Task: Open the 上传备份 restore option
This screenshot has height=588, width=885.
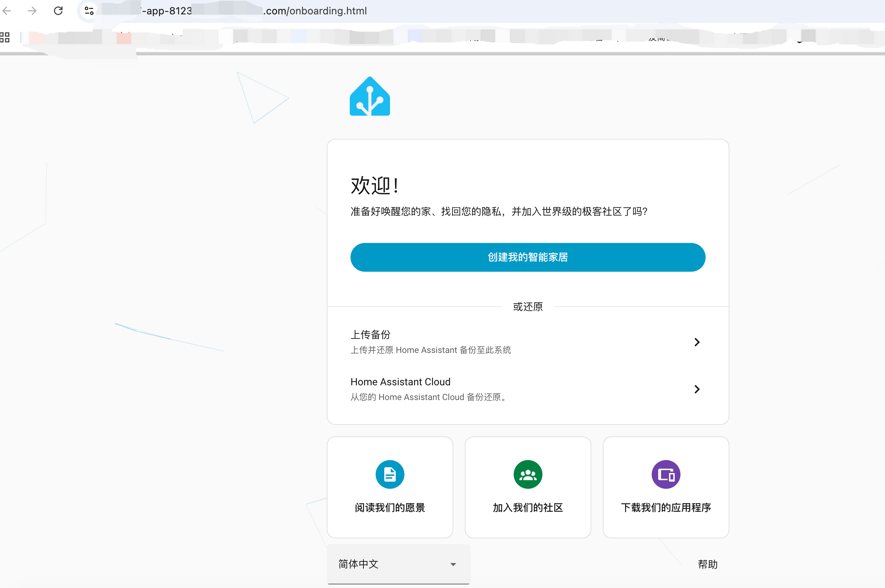Action: (528, 342)
